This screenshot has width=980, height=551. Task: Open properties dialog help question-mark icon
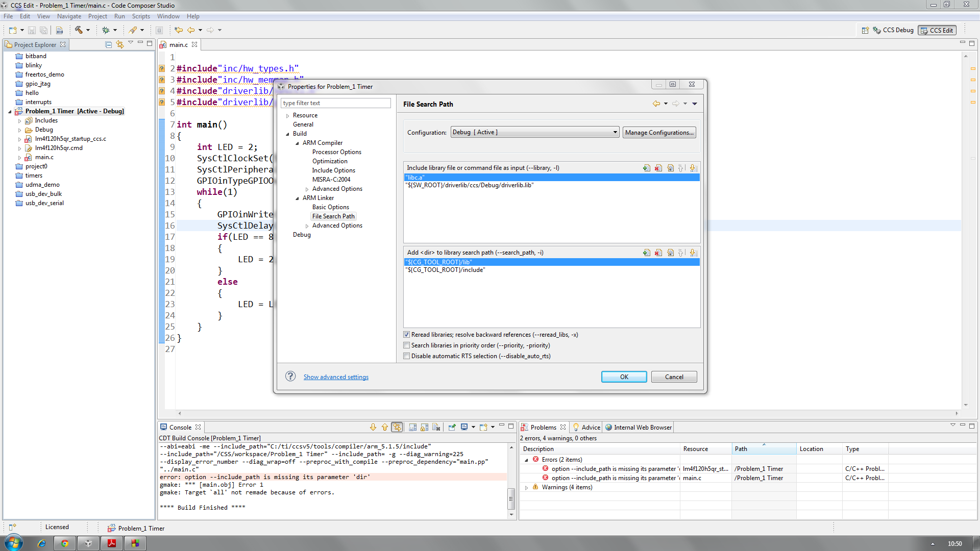290,377
